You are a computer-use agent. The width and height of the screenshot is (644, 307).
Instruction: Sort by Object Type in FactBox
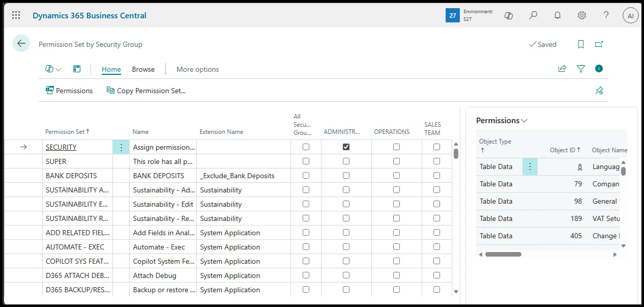pyautogui.click(x=495, y=146)
